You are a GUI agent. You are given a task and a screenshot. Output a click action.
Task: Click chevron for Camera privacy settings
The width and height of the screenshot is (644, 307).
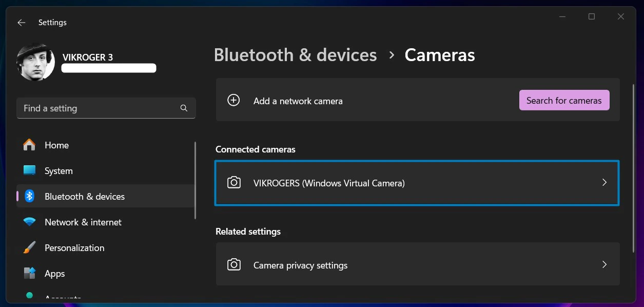tap(604, 264)
